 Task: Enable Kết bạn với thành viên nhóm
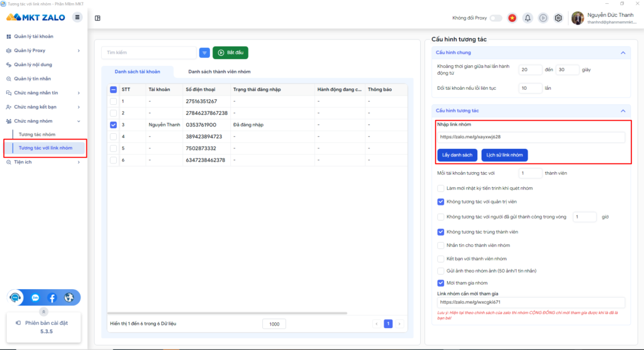point(441,258)
